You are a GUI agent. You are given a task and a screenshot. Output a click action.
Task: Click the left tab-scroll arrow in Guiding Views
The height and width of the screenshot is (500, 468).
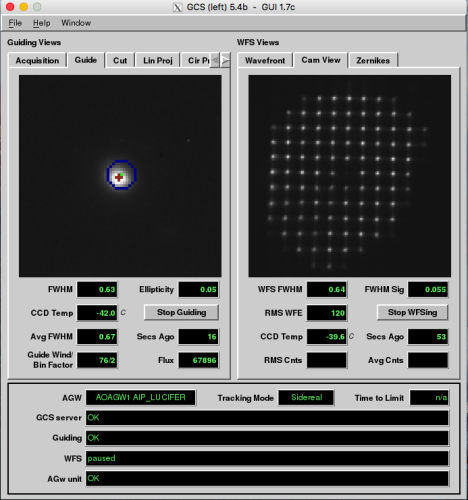215,60
